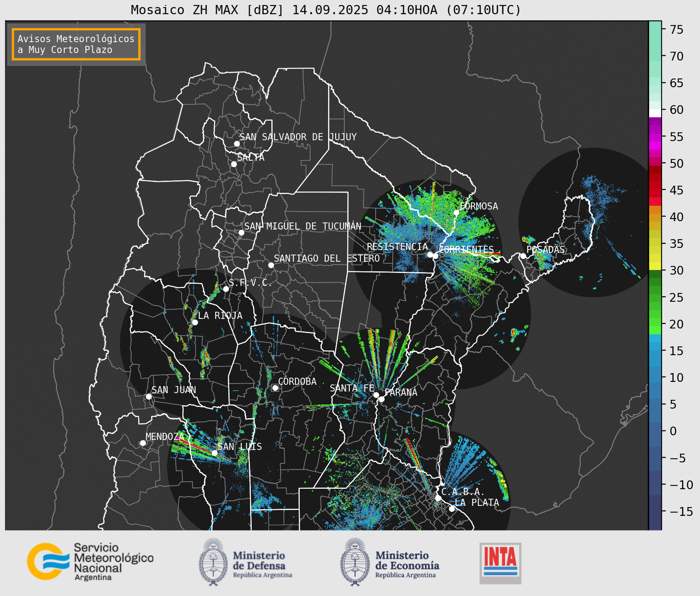This screenshot has height=596, width=700.
Task: Select the SAN JUAN city marker
Action: point(149,396)
